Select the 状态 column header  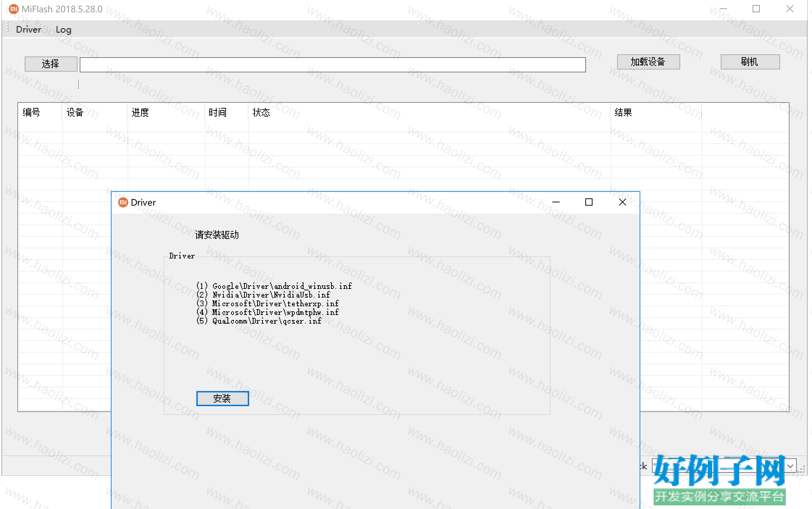pyautogui.click(x=430, y=112)
